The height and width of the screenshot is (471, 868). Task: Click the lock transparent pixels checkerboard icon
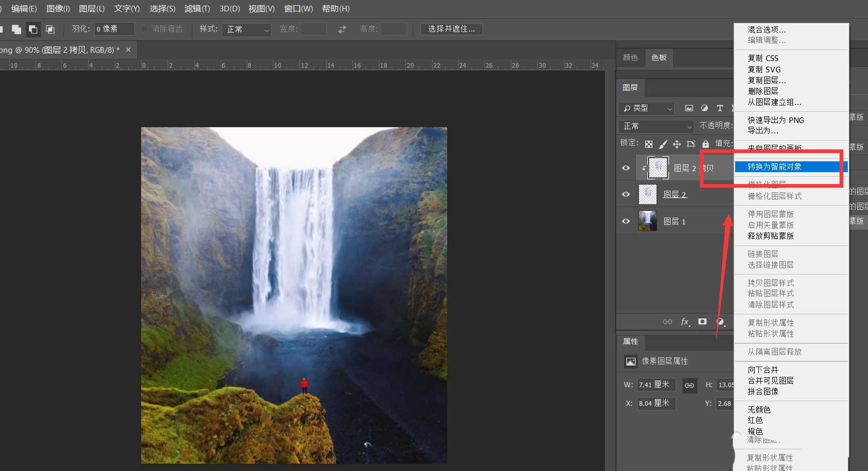649,144
